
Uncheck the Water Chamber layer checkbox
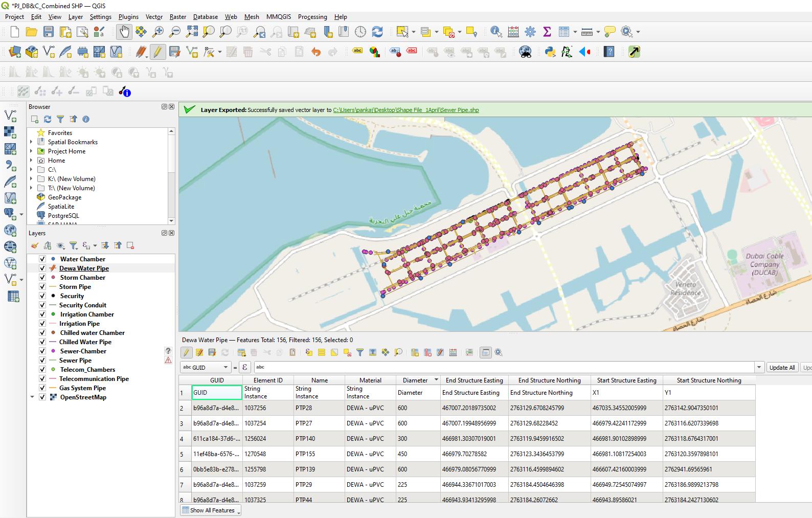click(42, 259)
